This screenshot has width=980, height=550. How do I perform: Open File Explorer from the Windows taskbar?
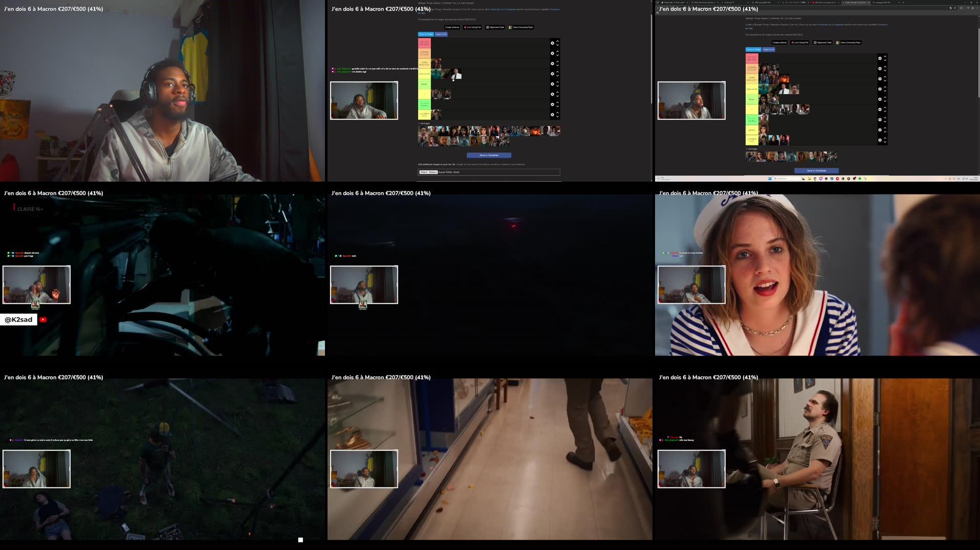(809, 179)
